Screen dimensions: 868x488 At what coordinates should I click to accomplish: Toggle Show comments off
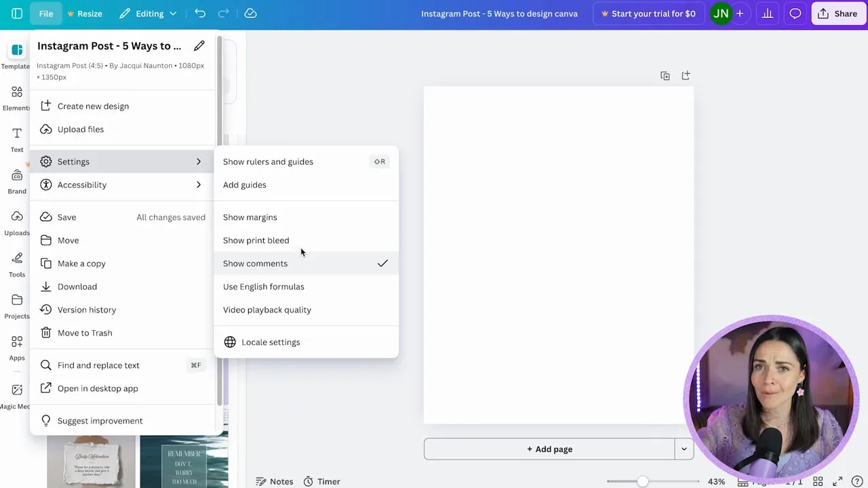pos(255,263)
